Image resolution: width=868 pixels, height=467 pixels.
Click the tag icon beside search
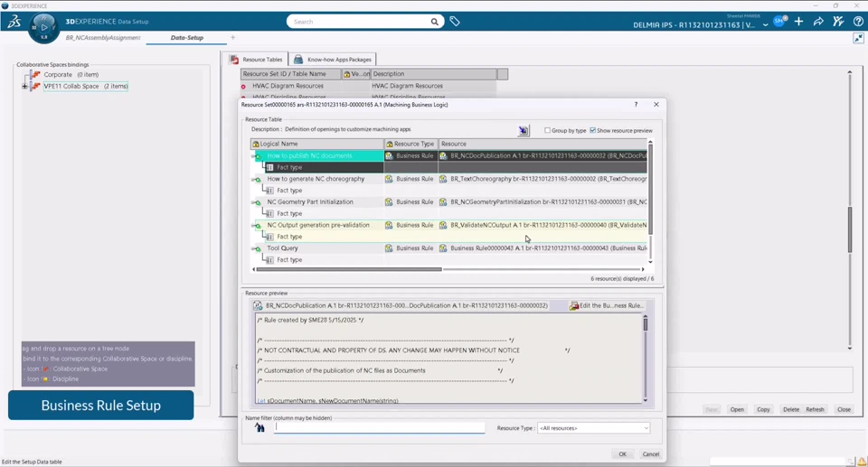coord(455,22)
